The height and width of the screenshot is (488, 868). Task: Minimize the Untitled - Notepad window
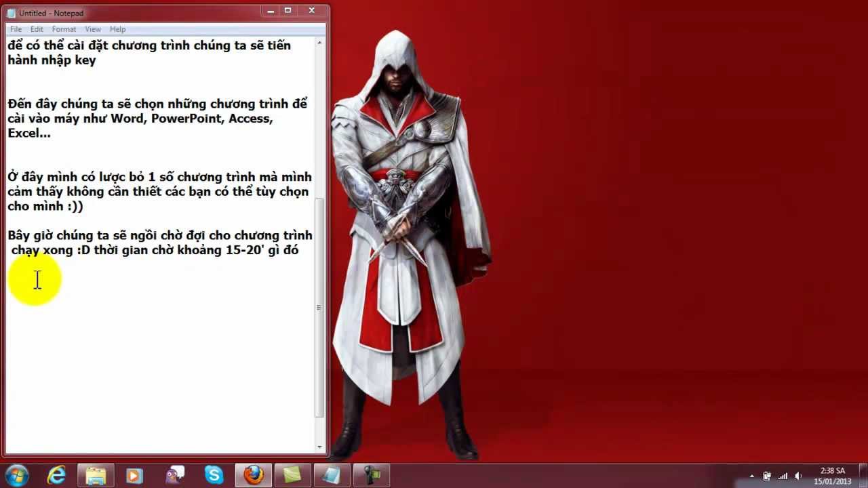click(271, 10)
